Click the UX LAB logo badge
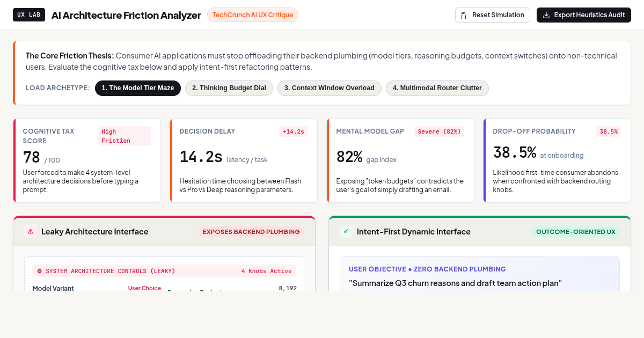 coord(29,15)
